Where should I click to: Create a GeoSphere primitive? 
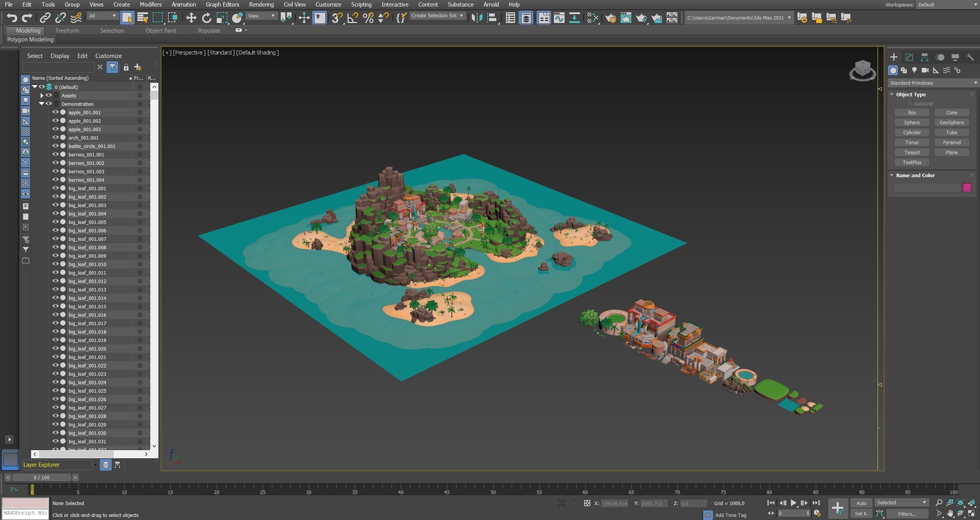(952, 123)
